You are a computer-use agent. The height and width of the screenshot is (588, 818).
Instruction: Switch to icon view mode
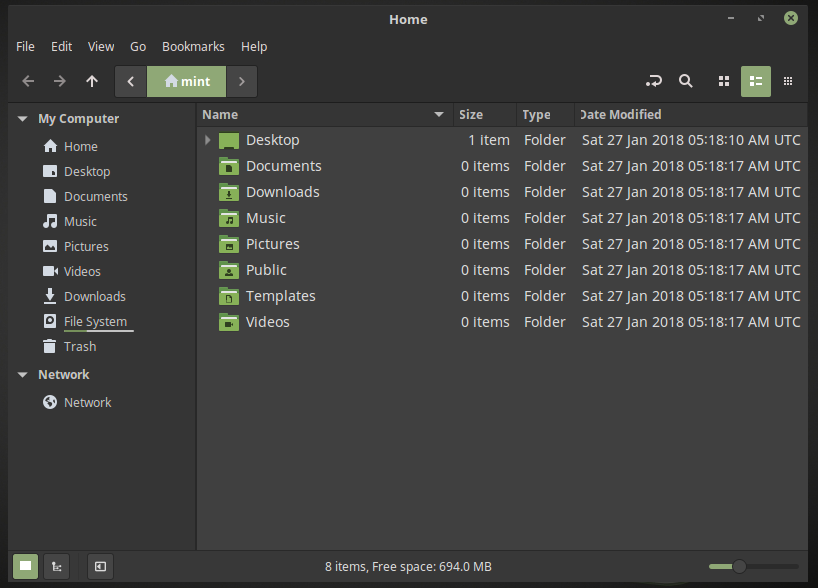pos(723,81)
